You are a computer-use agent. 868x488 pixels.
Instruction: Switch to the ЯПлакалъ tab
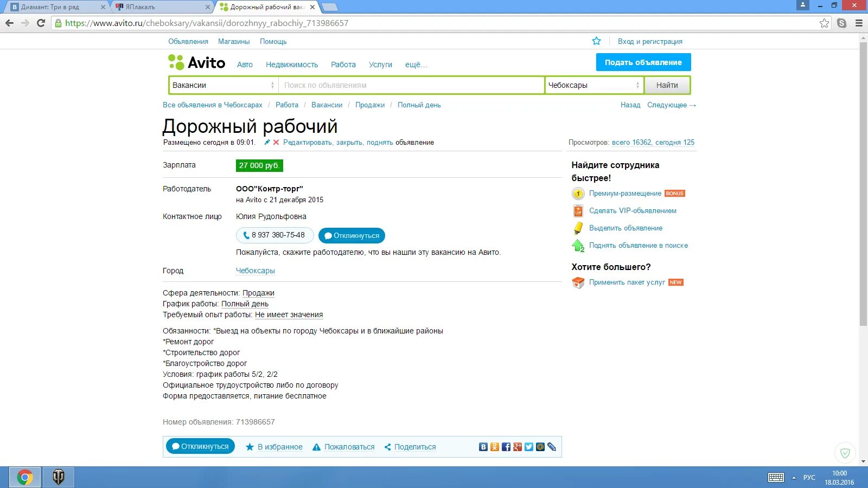(x=162, y=7)
